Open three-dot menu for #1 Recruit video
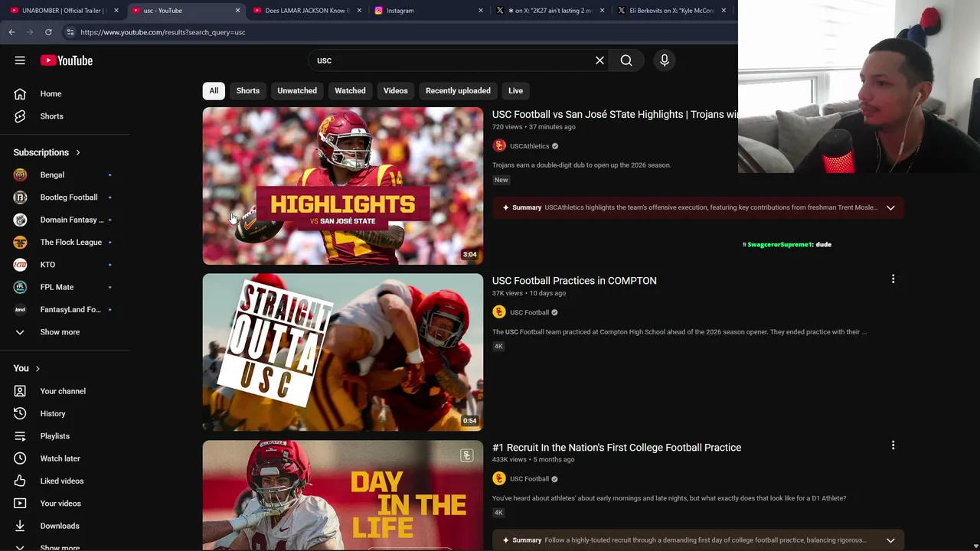The width and height of the screenshot is (980, 551). [x=893, y=445]
